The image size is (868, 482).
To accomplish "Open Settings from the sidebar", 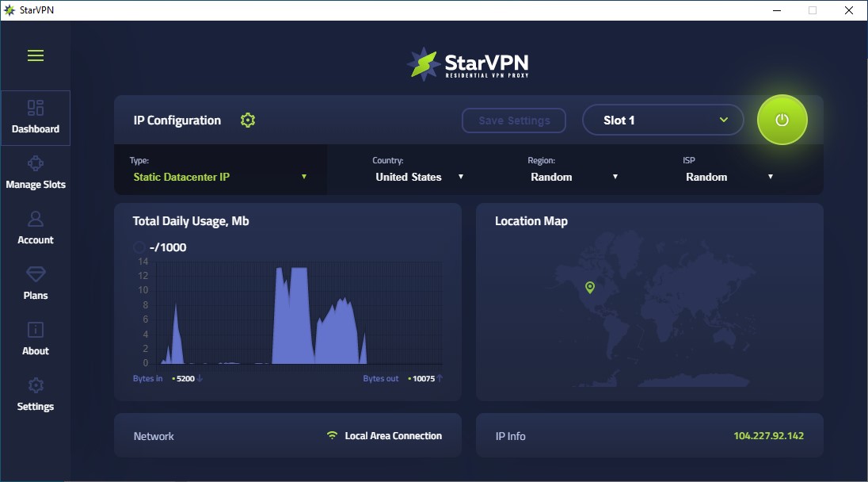I will click(x=36, y=395).
